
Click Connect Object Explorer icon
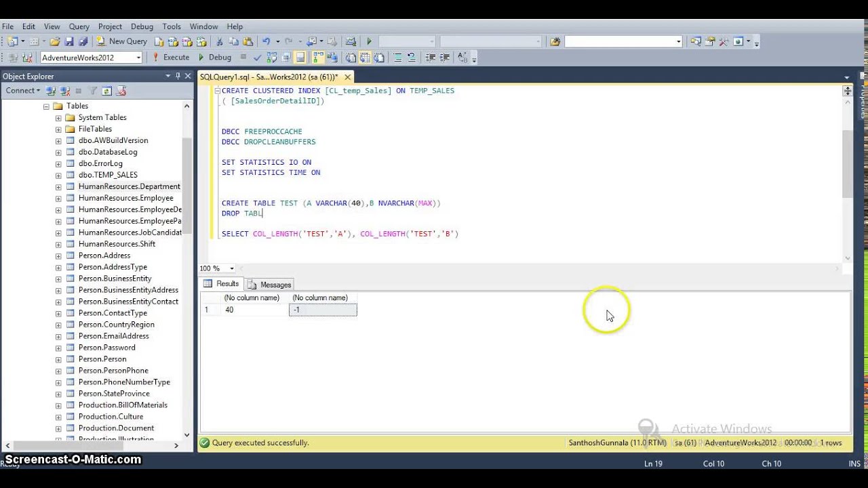(51, 91)
